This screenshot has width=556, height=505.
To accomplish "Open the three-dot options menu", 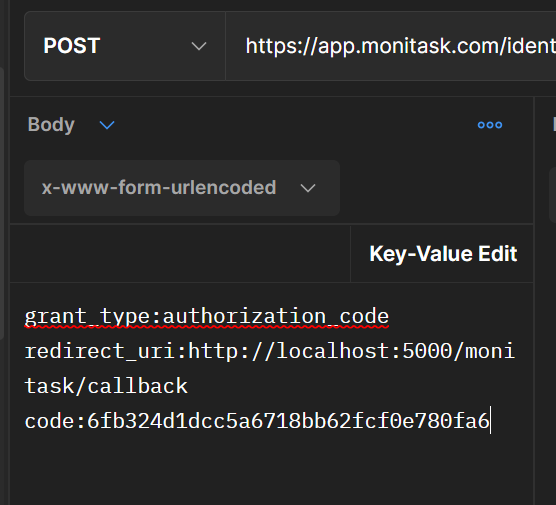I will 490,125.
